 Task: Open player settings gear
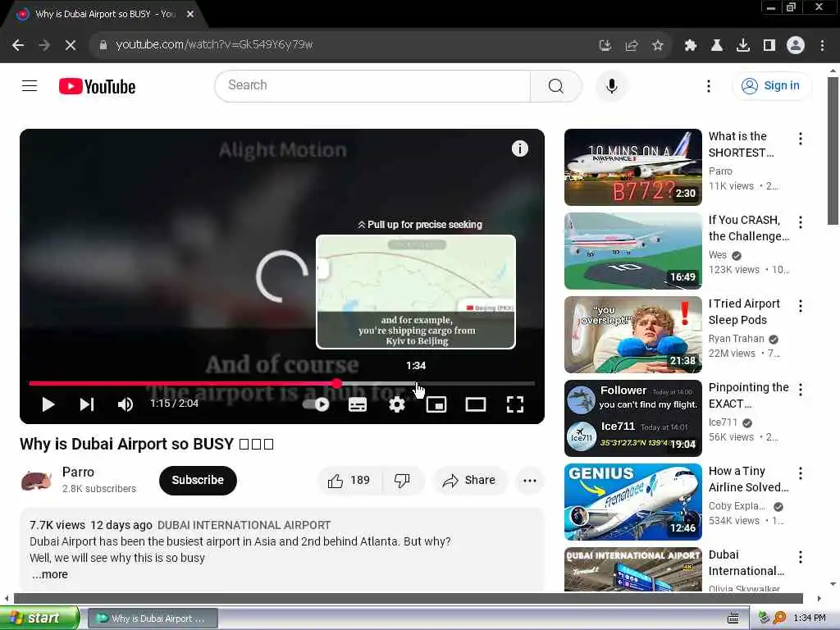coord(397,404)
